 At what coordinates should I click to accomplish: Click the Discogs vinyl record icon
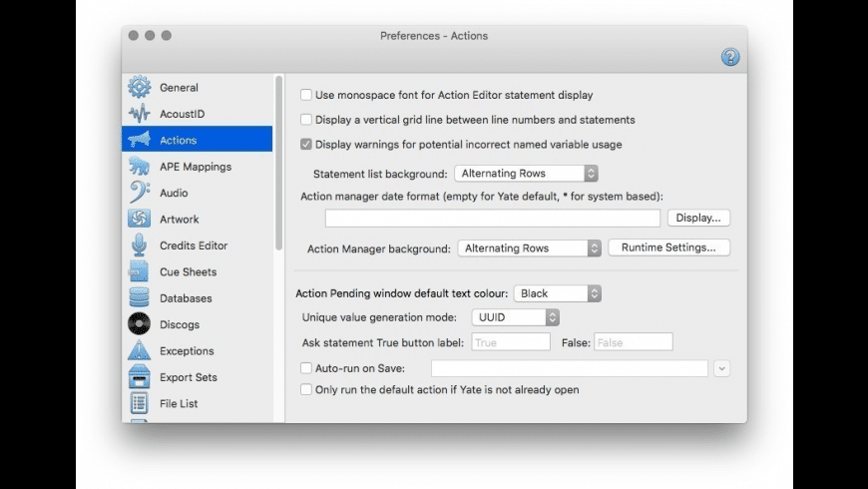click(x=139, y=324)
